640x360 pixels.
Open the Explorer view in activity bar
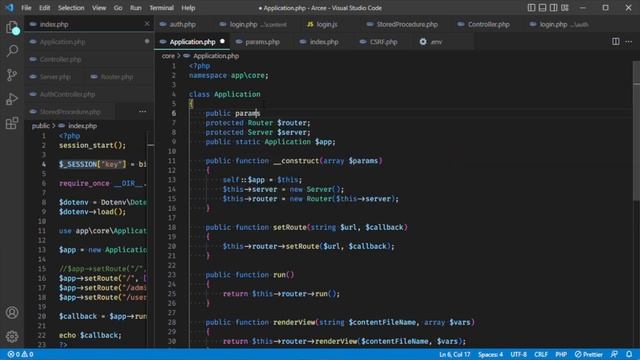pyautogui.click(x=12, y=27)
